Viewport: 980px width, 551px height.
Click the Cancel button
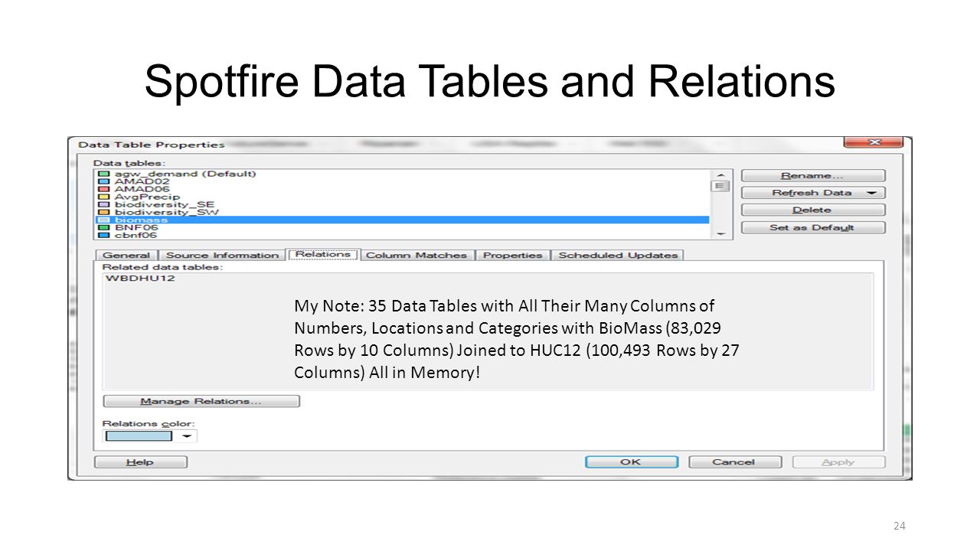[x=734, y=462]
